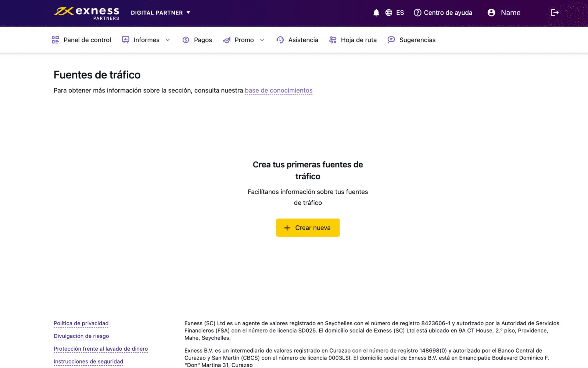Open the base de conocimientos link
Image resolution: width=588 pixels, height=368 pixels.
(x=279, y=91)
